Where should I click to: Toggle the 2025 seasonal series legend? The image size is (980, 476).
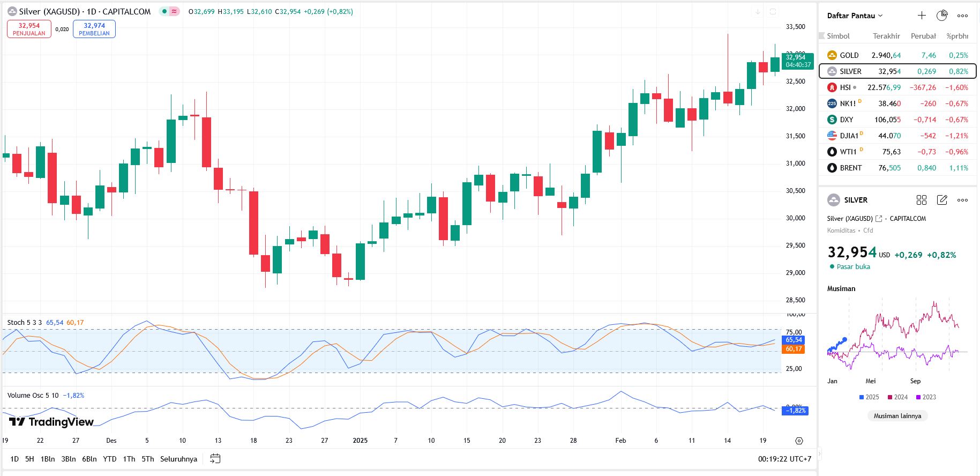(869, 397)
